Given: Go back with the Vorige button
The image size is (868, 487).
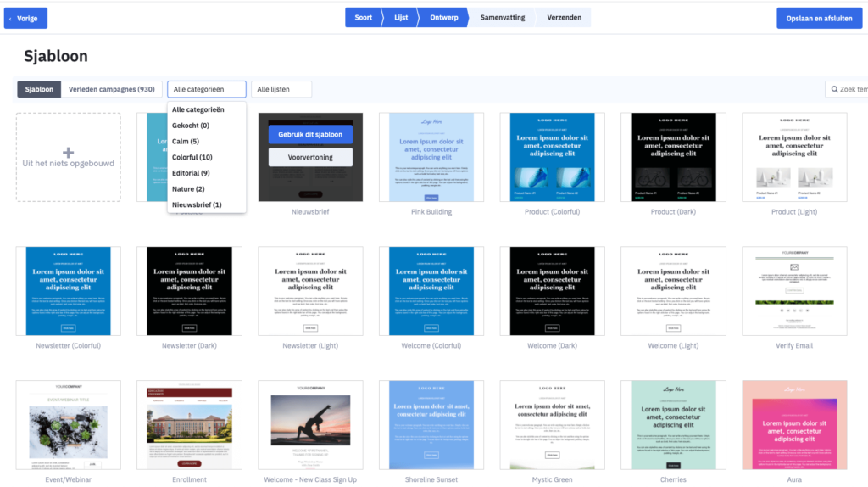Looking at the screenshot, I should (25, 18).
